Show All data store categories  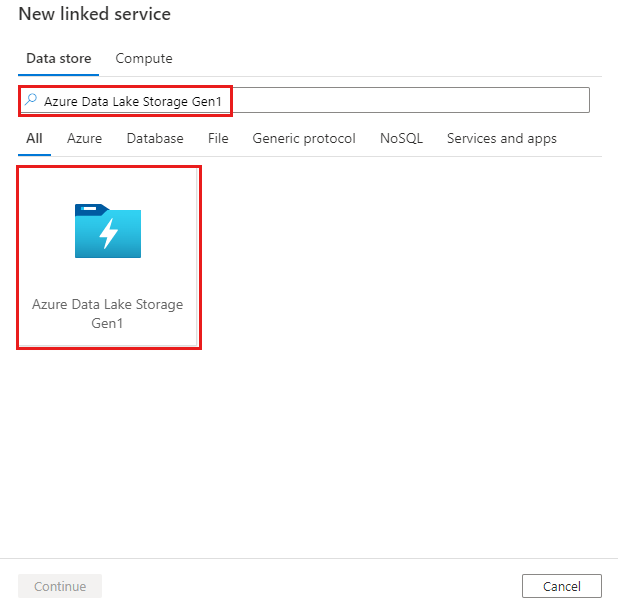pyautogui.click(x=34, y=139)
